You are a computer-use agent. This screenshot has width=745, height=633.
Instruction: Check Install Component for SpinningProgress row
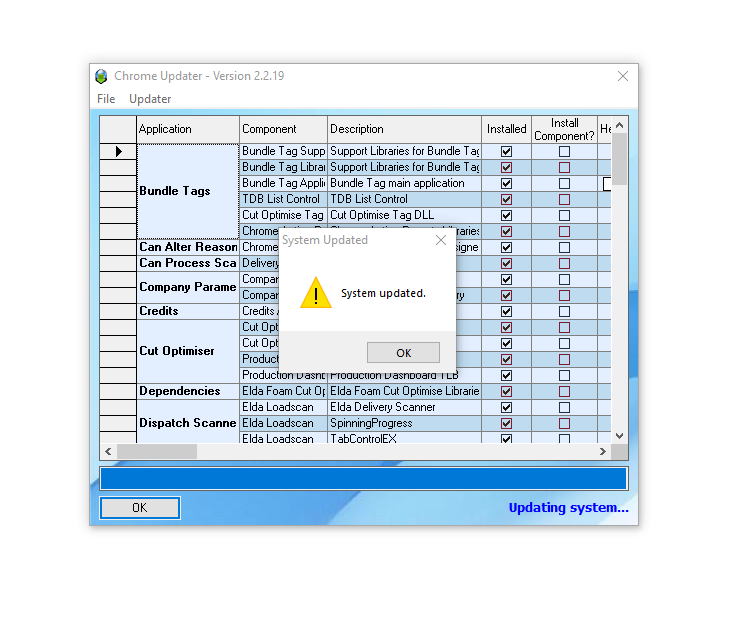[x=564, y=423]
